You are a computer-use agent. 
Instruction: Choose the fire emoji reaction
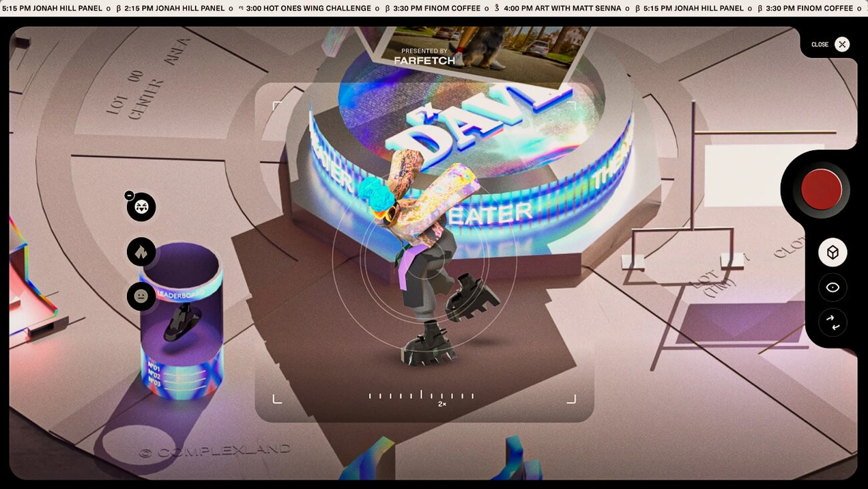point(141,252)
